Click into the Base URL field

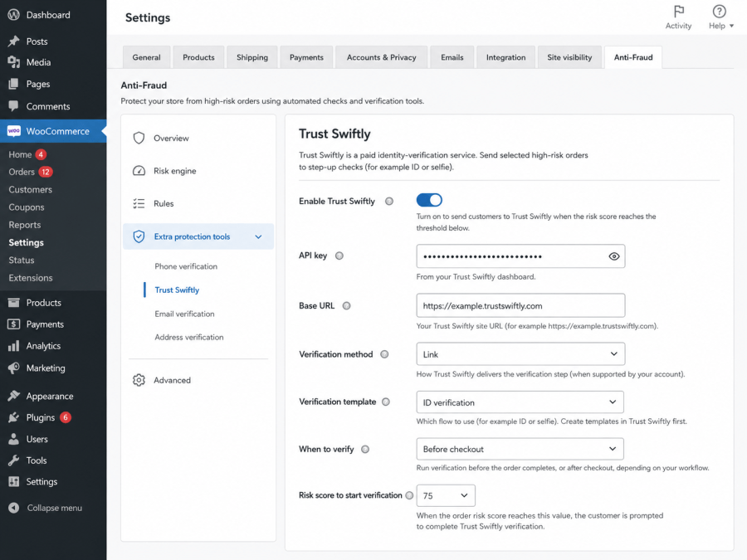pos(520,305)
